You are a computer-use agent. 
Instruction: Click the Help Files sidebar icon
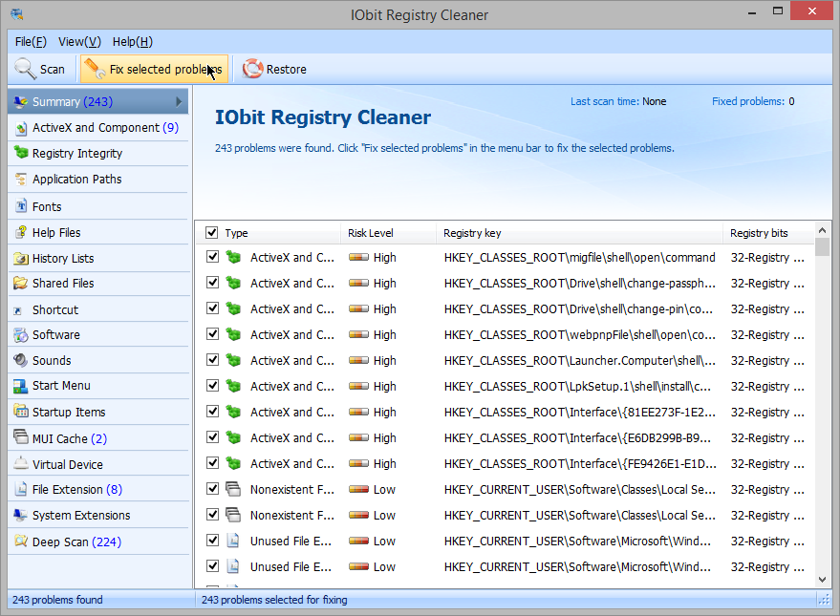pyautogui.click(x=21, y=232)
